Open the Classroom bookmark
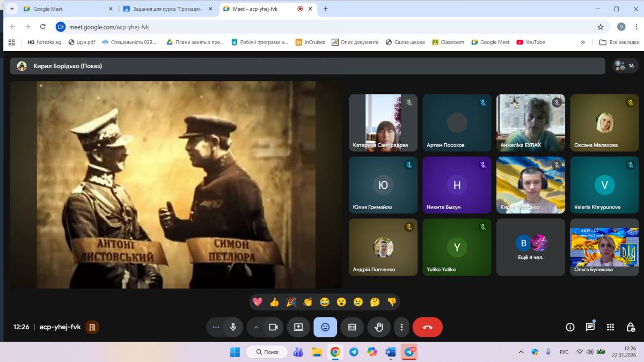 tap(448, 42)
